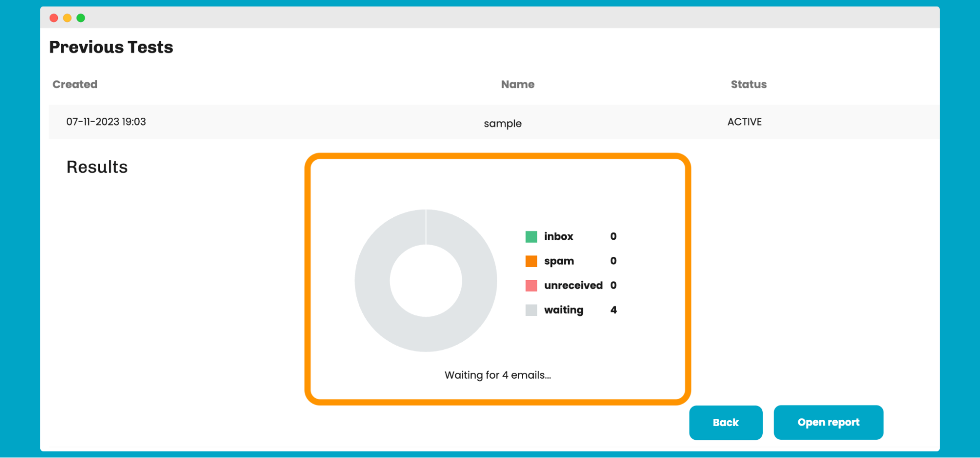The height and width of the screenshot is (458, 980).
Task: Click the 'unreceived' legend label
Action: (x=573, y=285)
